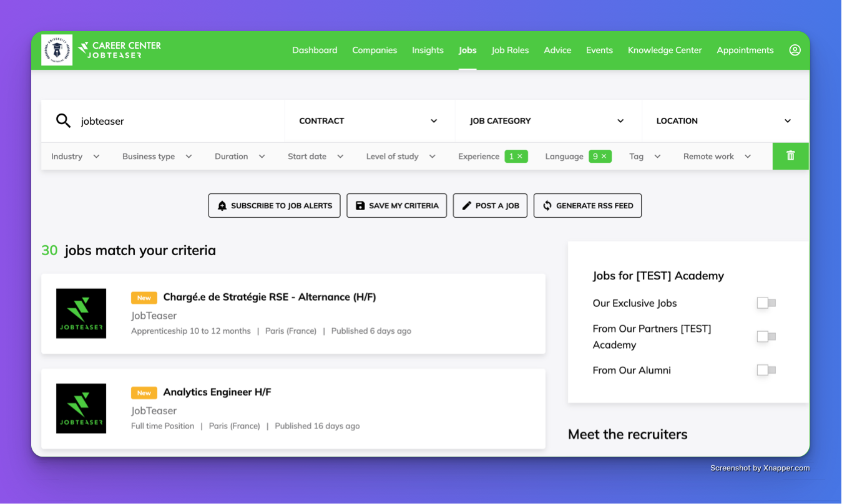This screenshot has height=504, width=842.
Task: Expand the Duration filter
Action: pyautogui.click(x=240, y=157)
